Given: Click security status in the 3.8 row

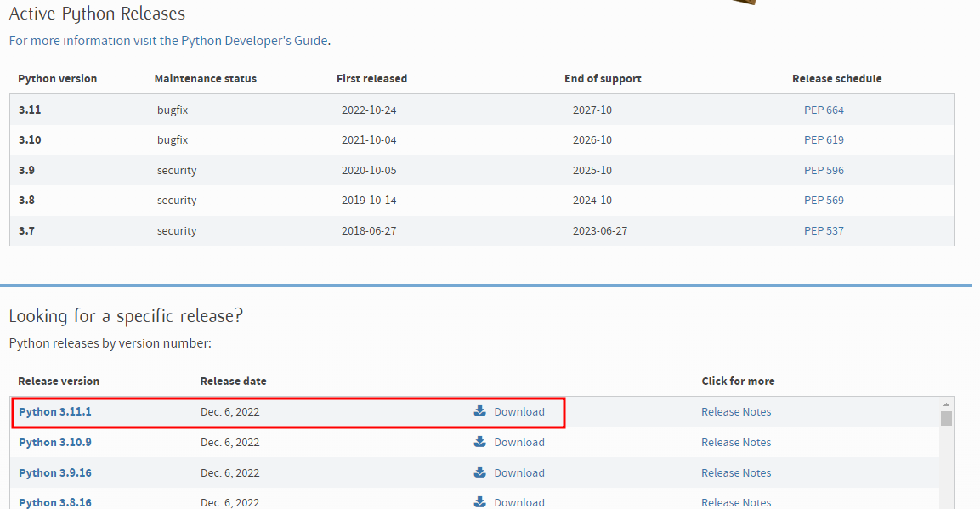Looking at the screenshot, I should point(177,201).
